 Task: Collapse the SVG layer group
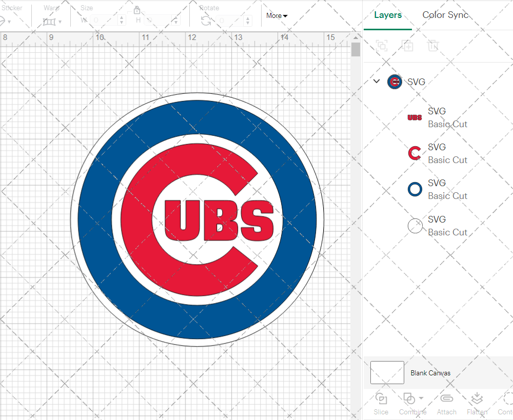click(376, 81)
